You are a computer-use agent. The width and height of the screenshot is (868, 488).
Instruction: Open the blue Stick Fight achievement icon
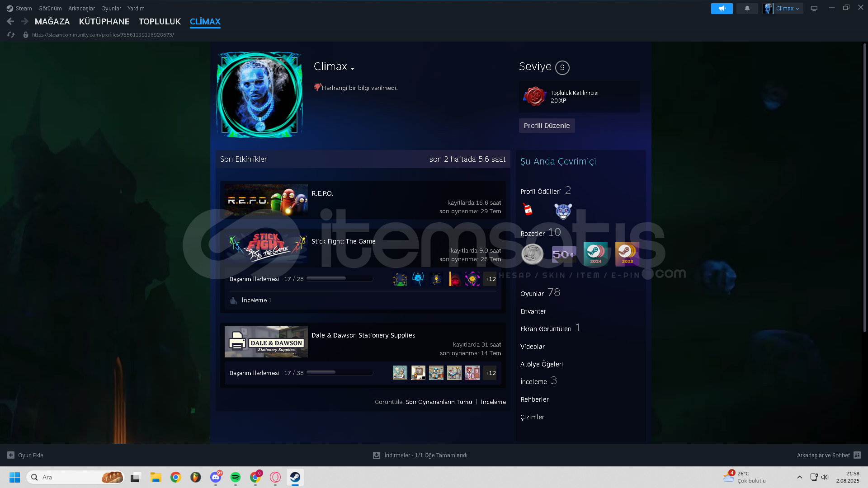(x=418, y=279)
